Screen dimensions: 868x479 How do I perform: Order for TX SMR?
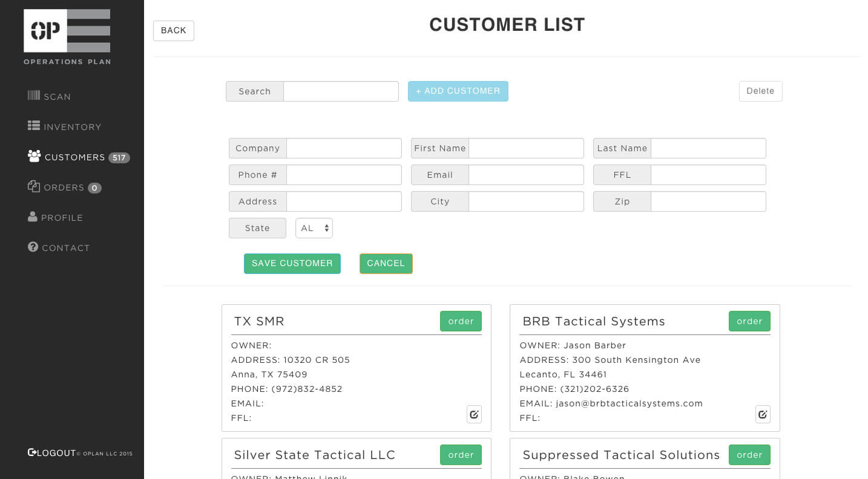461,321
